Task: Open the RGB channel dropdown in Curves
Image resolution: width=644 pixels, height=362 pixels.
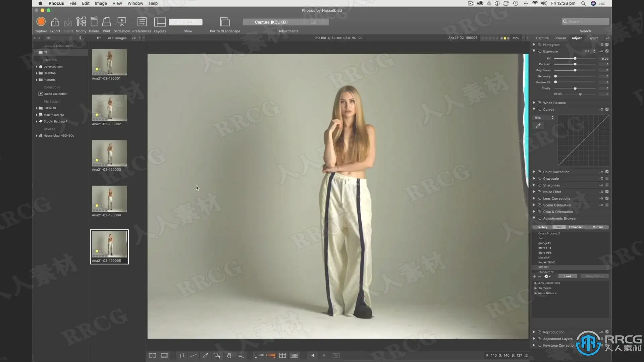Action: tap(544, 118)
